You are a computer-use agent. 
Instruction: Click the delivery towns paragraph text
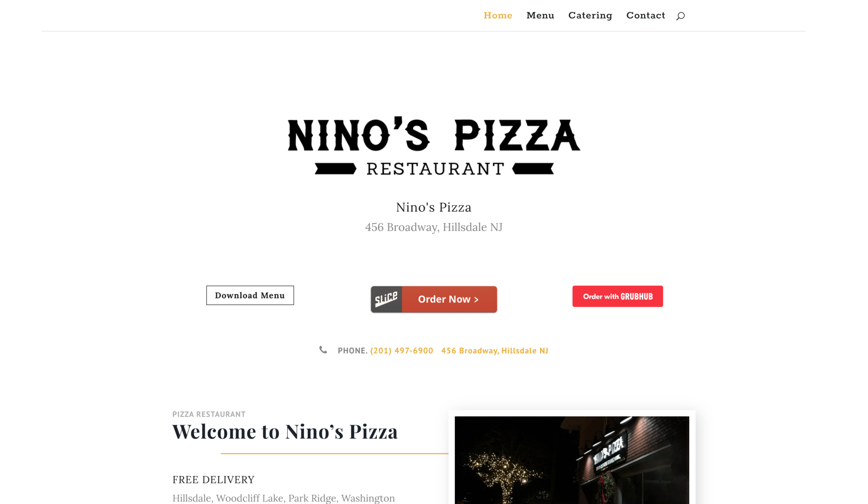[x=284, y=498]
